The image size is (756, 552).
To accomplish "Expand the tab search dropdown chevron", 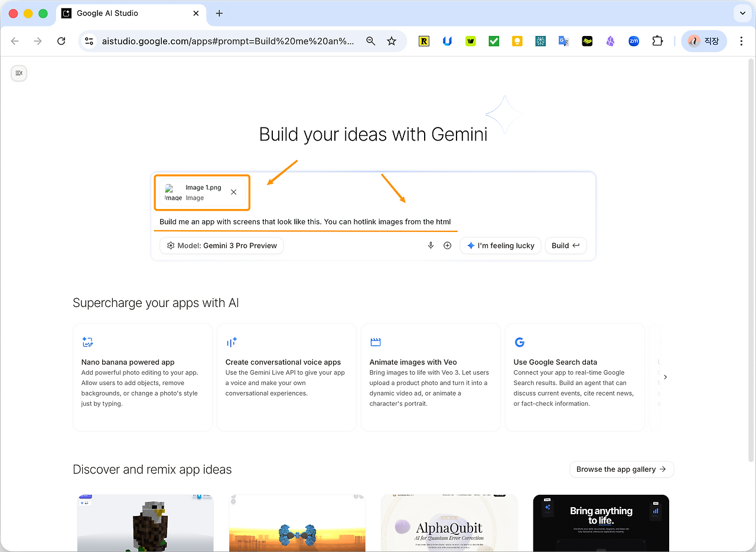I will (742, 14).
